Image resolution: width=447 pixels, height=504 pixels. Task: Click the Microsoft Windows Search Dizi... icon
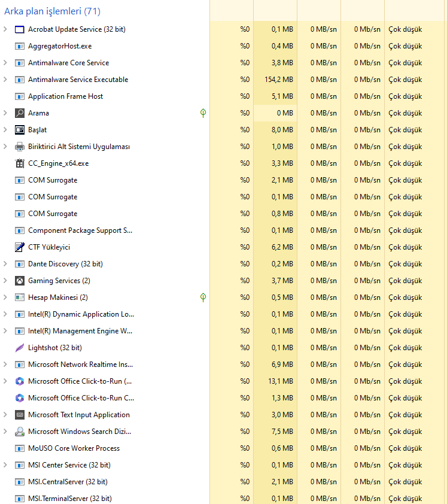point(20,432)
